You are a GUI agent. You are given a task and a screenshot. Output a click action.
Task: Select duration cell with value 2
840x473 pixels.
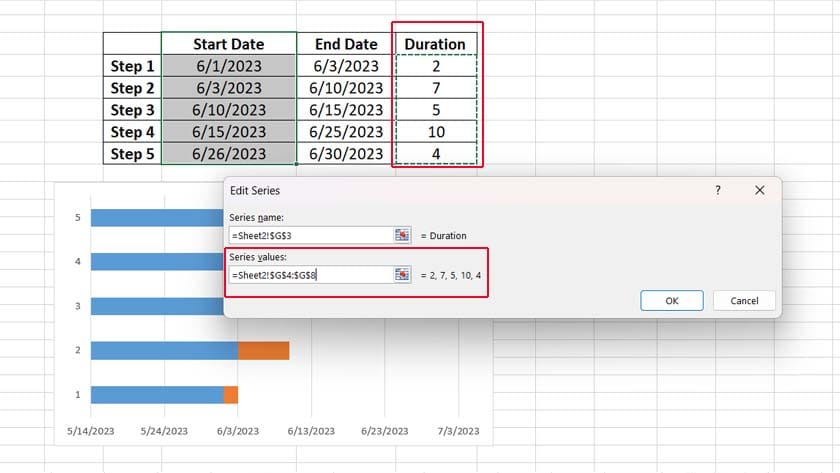pos(436,66)
